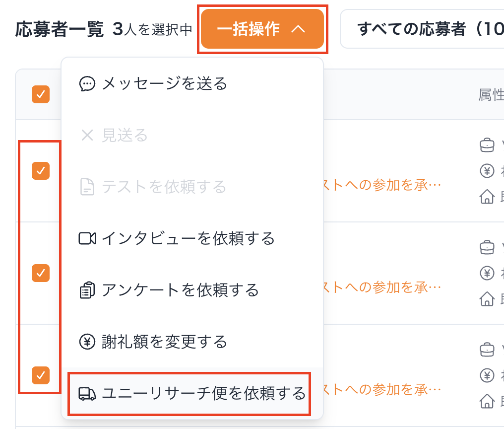Image resolution: width=504 pixels, height=429 pixels.
Task: Uncheck the second applicant's checkbox
Action: (41, 273)
